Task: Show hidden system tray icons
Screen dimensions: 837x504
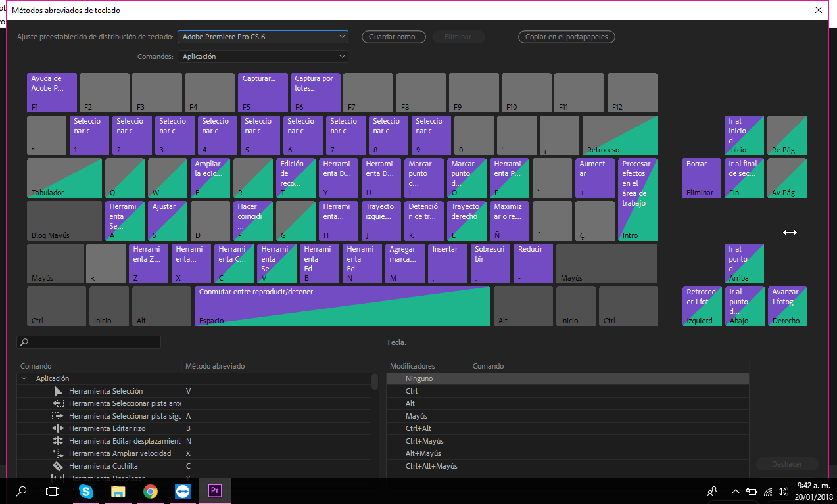Action: tap(736, 491)
